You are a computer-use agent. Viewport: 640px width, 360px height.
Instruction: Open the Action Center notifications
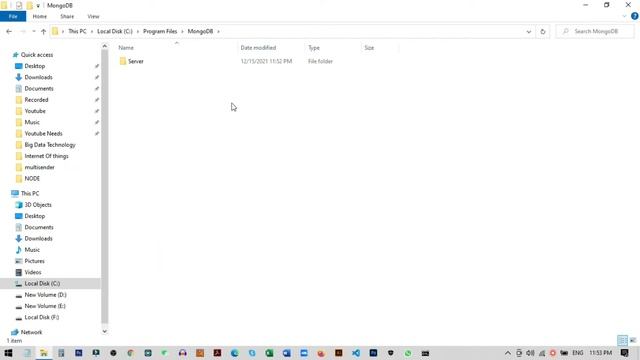coord(624,353)
